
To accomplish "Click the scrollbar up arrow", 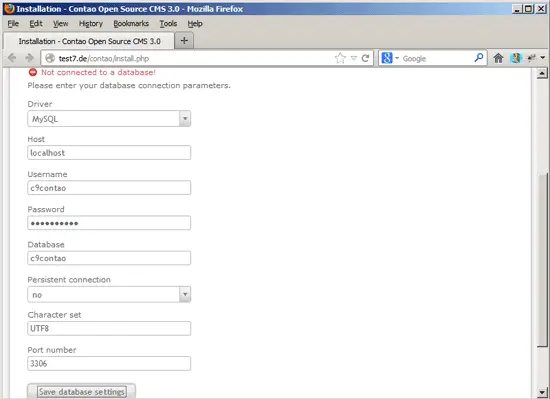I will click(x=542, y=73).
